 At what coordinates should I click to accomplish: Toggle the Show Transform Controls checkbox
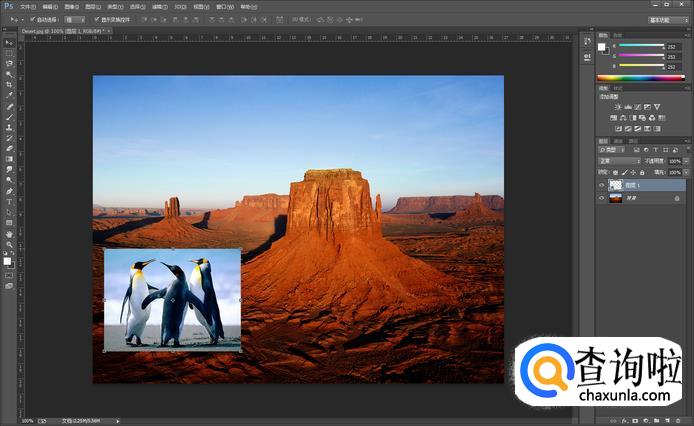[x=96, y=19]
